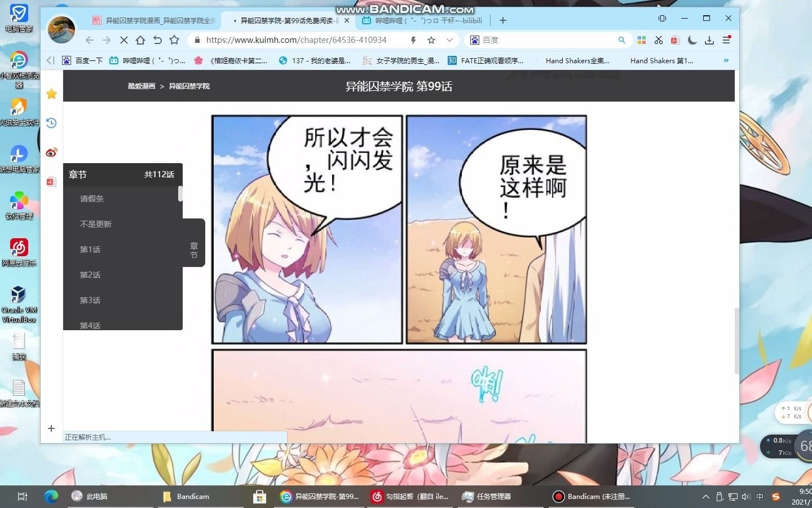Open the browser main menu icon

coord(726,40)
